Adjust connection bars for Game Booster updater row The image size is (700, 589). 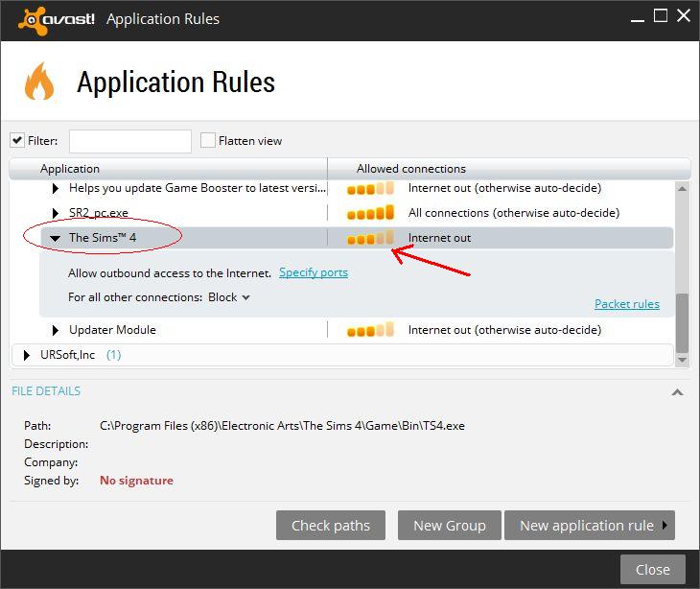[x=370, y=188]
